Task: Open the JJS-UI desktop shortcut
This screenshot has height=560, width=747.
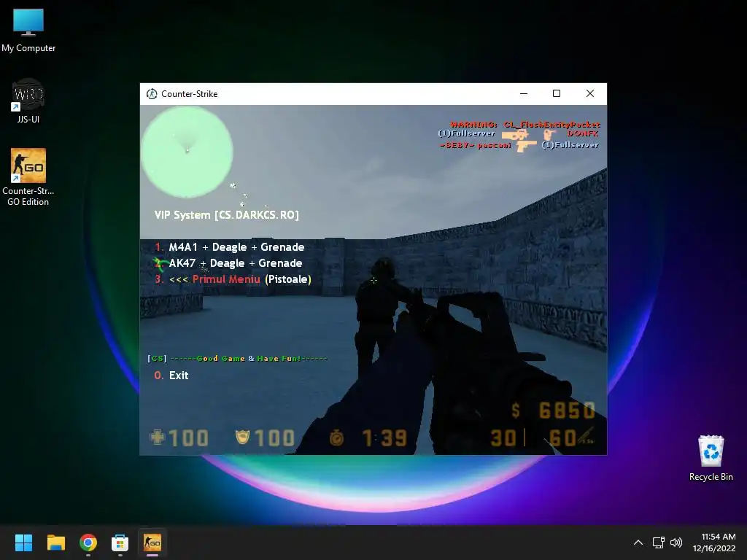Action: pos(28,101)
